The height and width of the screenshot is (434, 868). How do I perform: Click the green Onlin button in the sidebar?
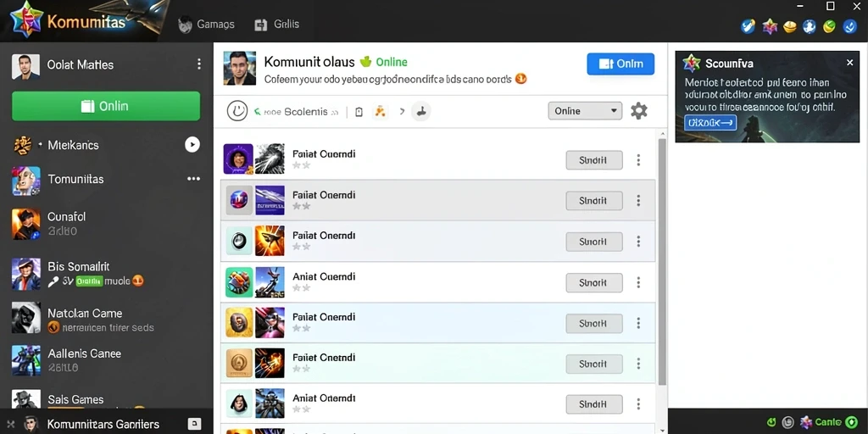106,106
